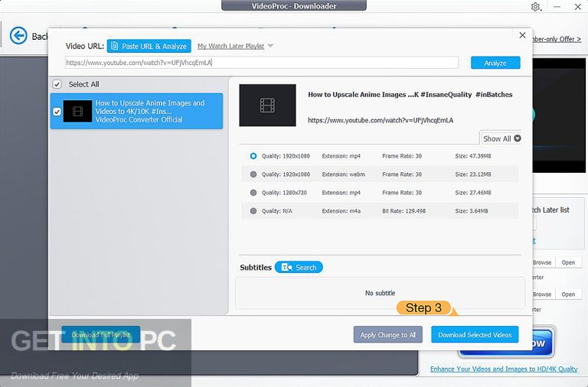
Task: Click the first Open button in main window
Action: (x=568, y=262)
